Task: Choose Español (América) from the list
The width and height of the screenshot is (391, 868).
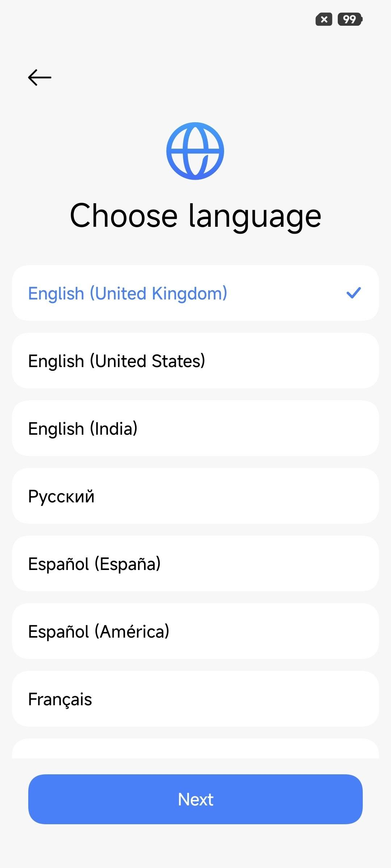Action: tap(195, 631)
